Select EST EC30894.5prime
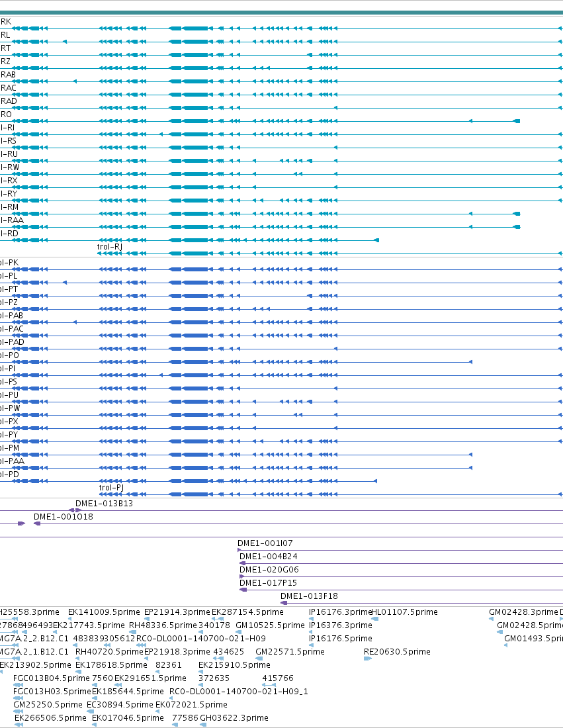Viewport: 563px width, 728px height. coord(120,705)
